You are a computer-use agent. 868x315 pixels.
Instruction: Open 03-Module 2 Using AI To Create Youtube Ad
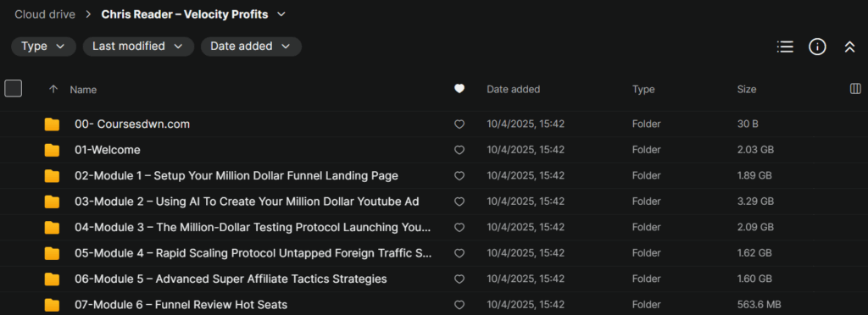tap(247, 202)
